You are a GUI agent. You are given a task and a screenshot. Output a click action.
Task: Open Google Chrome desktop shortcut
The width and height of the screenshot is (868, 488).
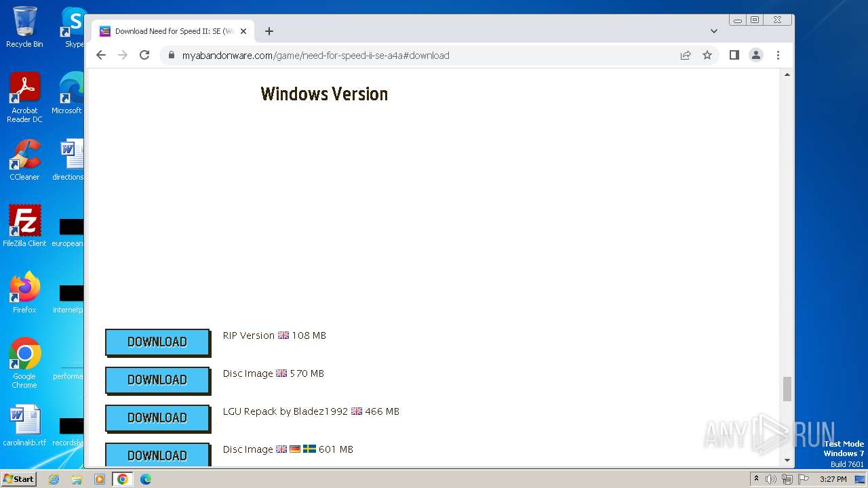(x=24, y=363)
